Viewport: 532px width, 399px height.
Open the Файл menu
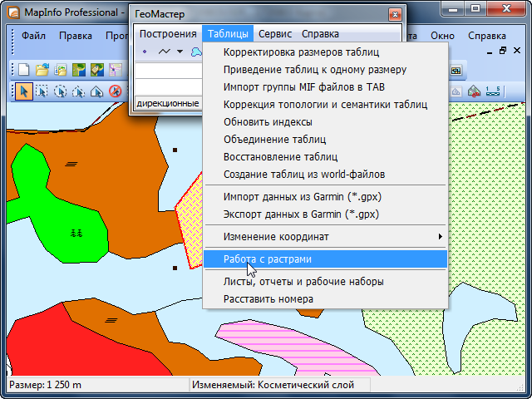(x=34, y=36)
